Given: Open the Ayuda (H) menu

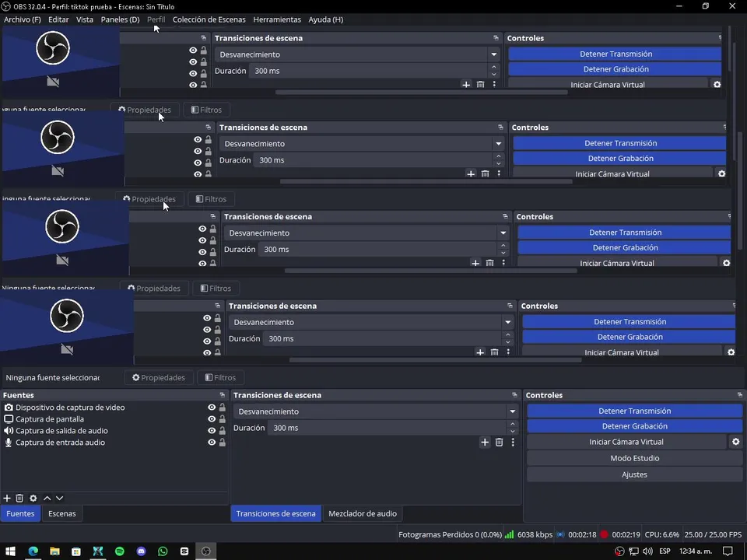Looking at the screenshot, I should coord(326,19).
